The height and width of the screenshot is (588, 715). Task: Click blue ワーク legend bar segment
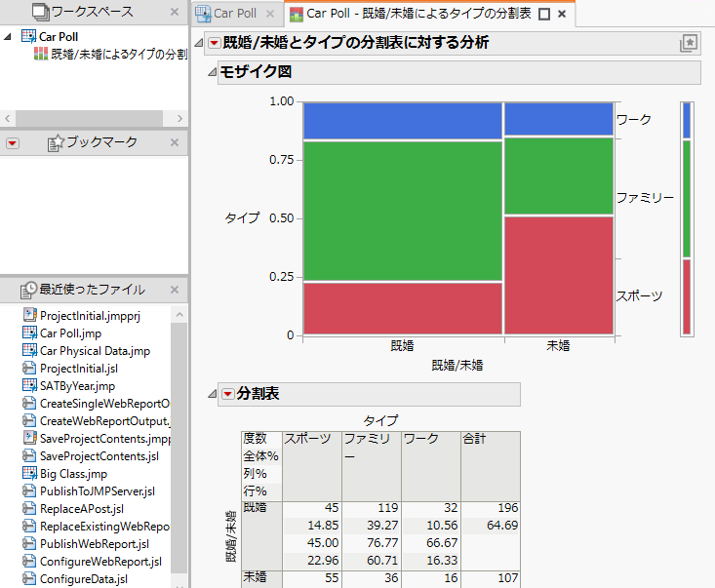pyautogui.click(x=687, y=120)
